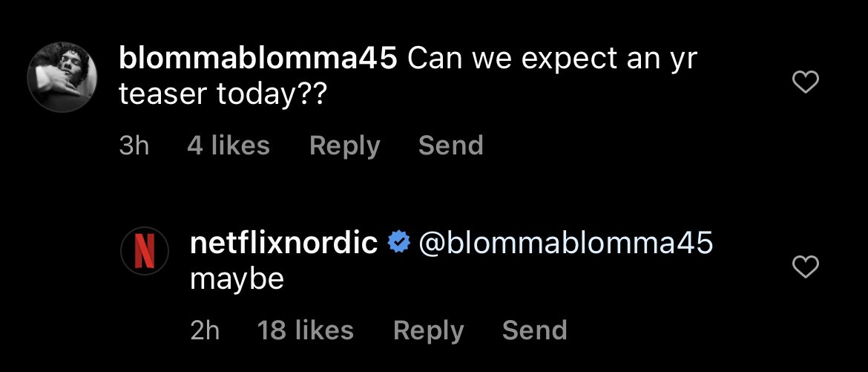The image size is (868, 372).
Task: Reply to blommablomma45's teaser comment
Action: tap(345, 146)
